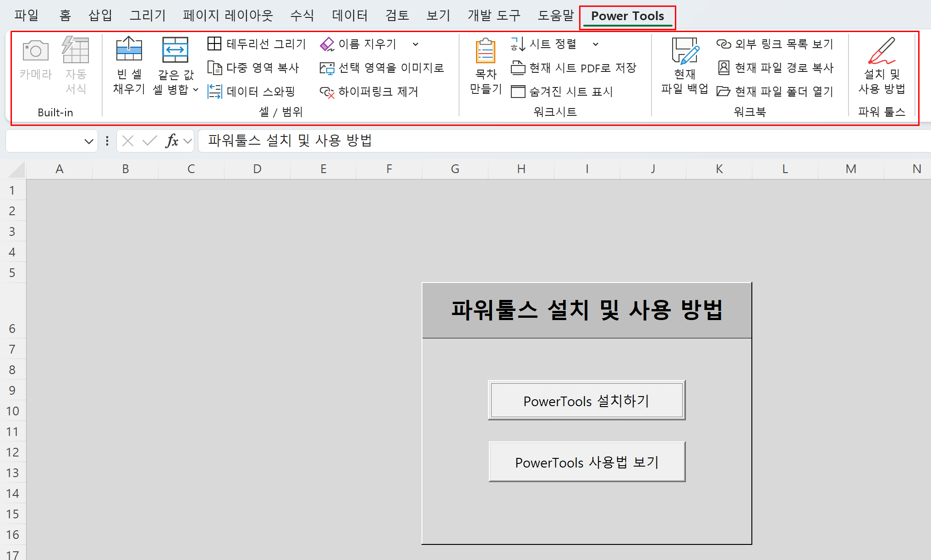
Task: Click the formula bar text field
Action: pyautogui.click(x=565, y=141)
